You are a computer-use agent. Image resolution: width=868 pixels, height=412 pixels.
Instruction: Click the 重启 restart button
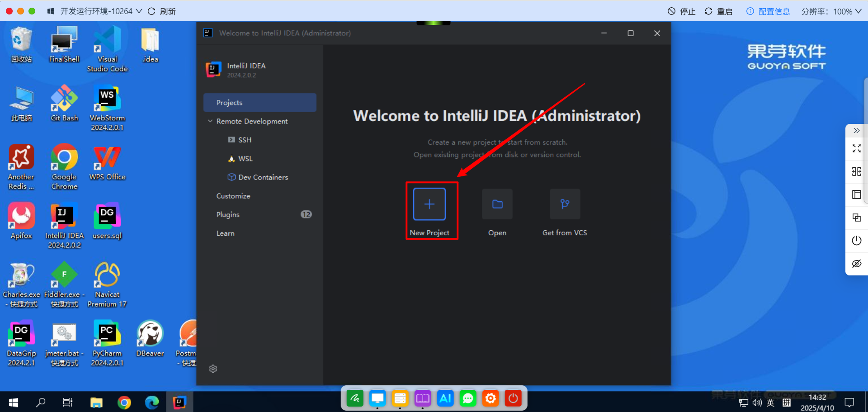(x=719, y=11)
